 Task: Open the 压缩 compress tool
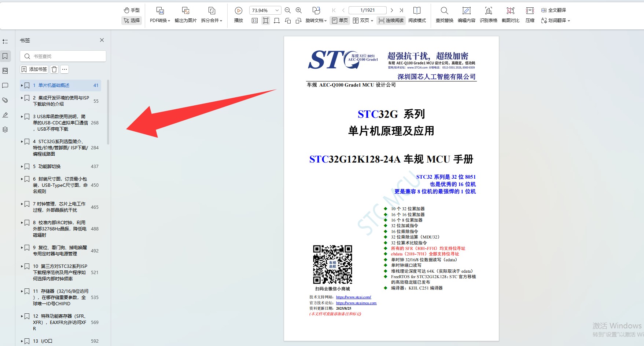tap(530, 15)
